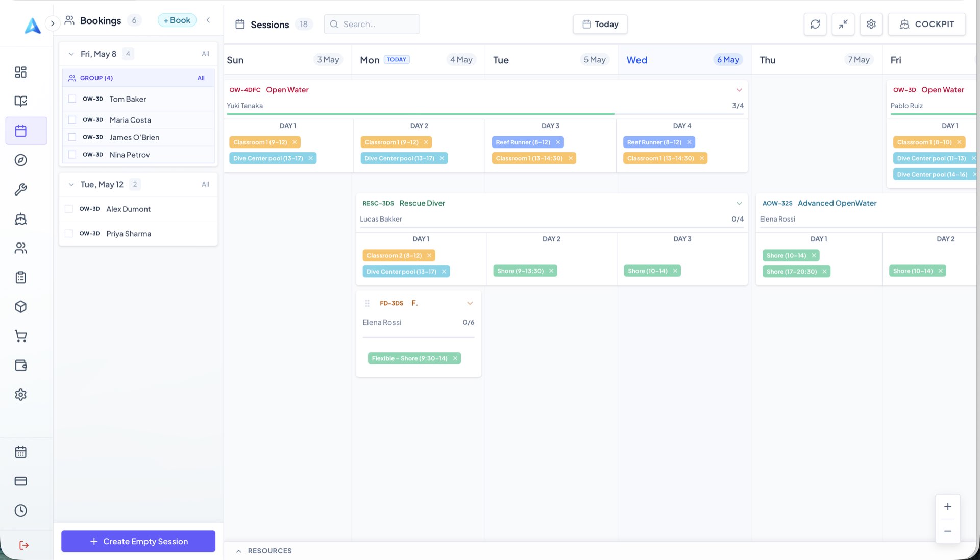Check the Maria Costa booking checkbox

coord(72,119)
